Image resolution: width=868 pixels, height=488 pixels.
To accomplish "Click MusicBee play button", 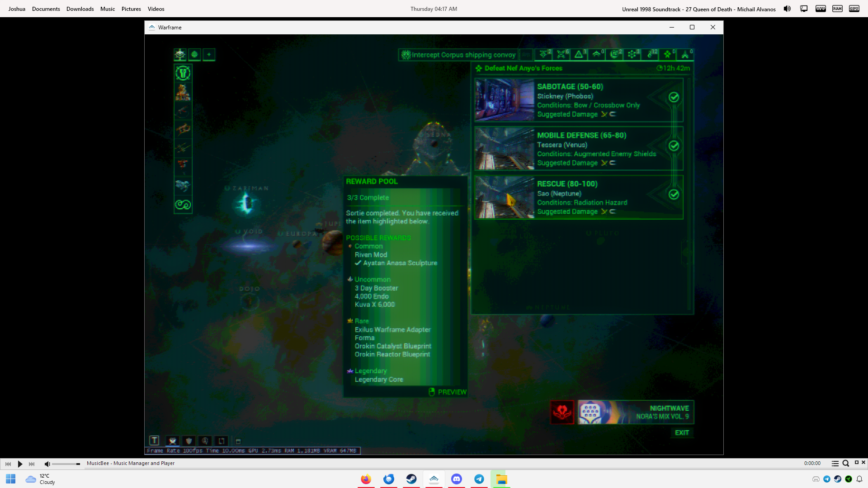I will (20, 464).
